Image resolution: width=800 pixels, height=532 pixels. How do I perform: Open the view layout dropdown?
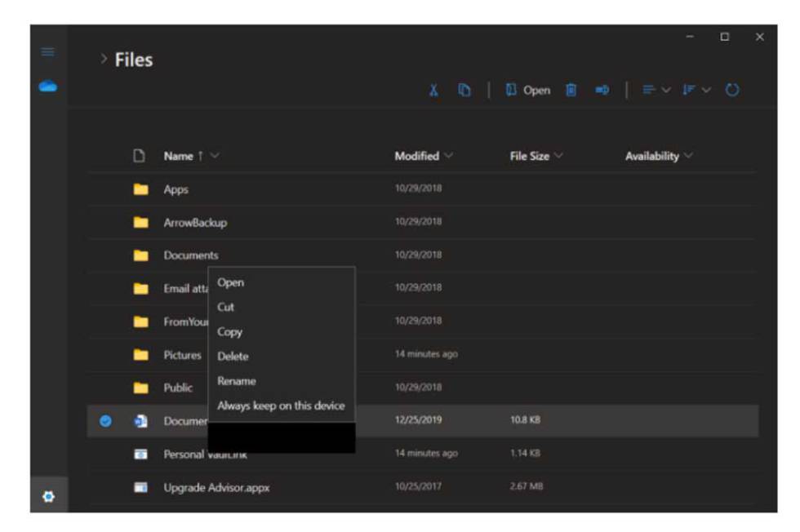[656, 91]
